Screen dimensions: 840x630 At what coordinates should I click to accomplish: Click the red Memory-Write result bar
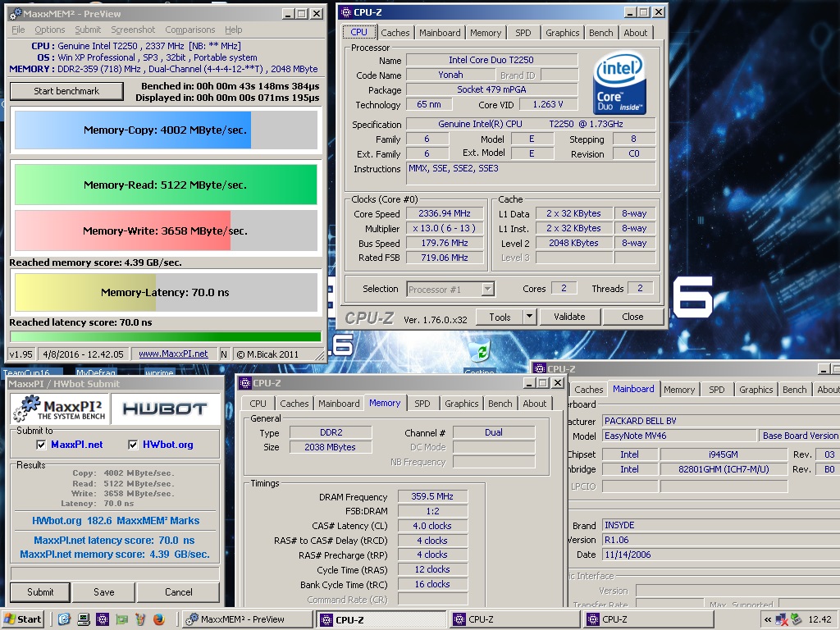pyautogui.click(x=123, y=231)
